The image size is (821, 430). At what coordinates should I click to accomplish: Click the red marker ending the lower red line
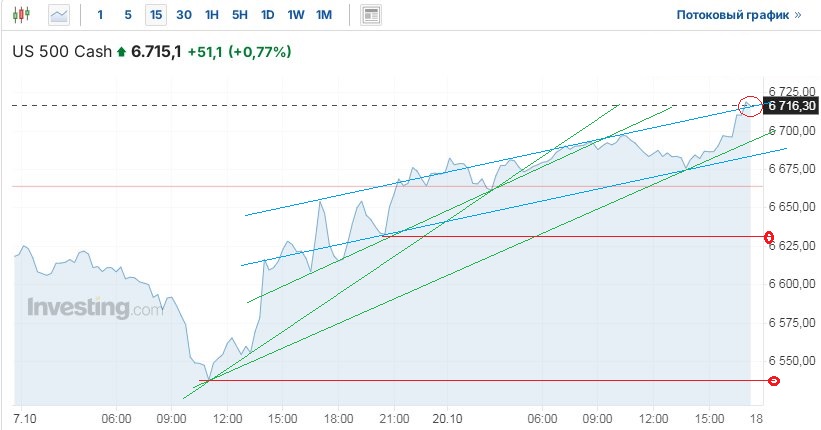773,381
